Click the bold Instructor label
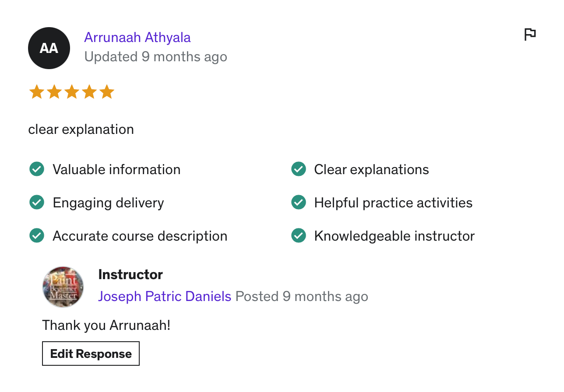 tap(130, 275)
